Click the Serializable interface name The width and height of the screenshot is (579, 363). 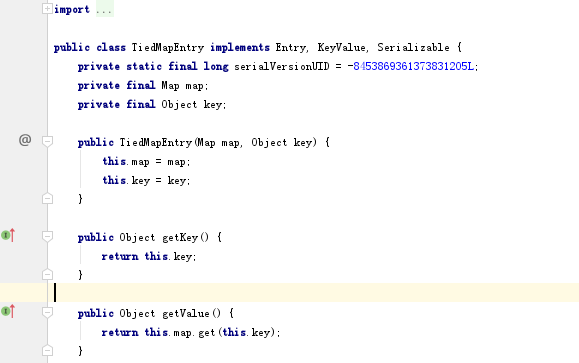414,48
